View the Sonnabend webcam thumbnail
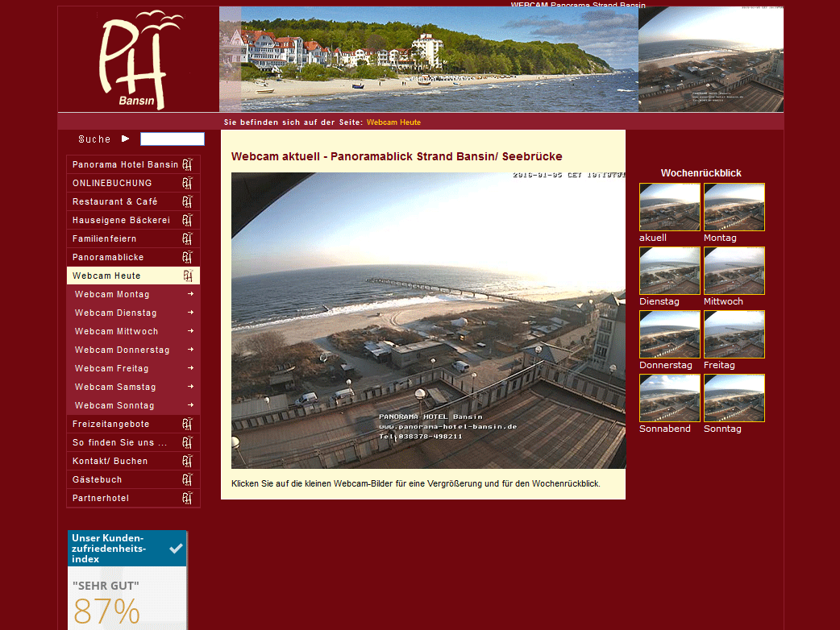This screenshot has width=840, height=630. (x=670, y=398)
